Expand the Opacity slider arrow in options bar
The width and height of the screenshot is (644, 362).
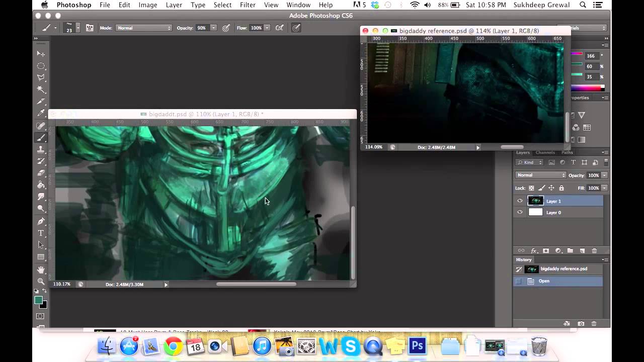coord(213,28)
